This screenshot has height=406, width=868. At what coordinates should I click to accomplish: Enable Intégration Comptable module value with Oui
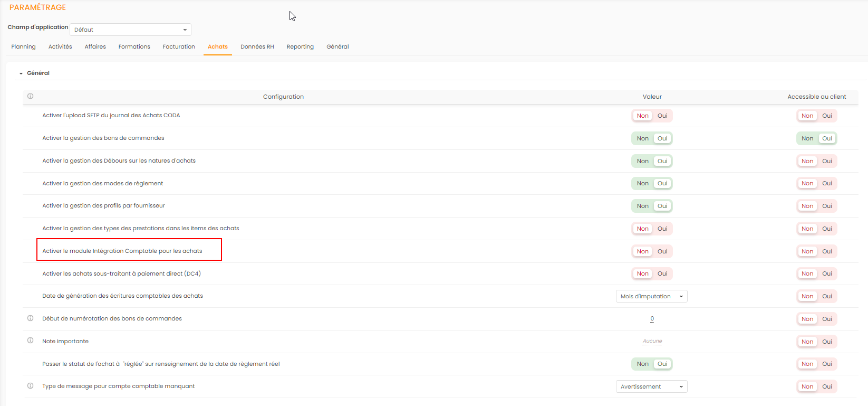(662, 251)
